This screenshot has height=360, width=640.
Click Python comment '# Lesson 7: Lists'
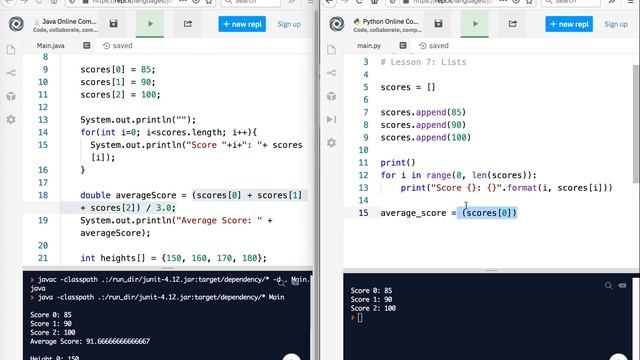point(423,62)
